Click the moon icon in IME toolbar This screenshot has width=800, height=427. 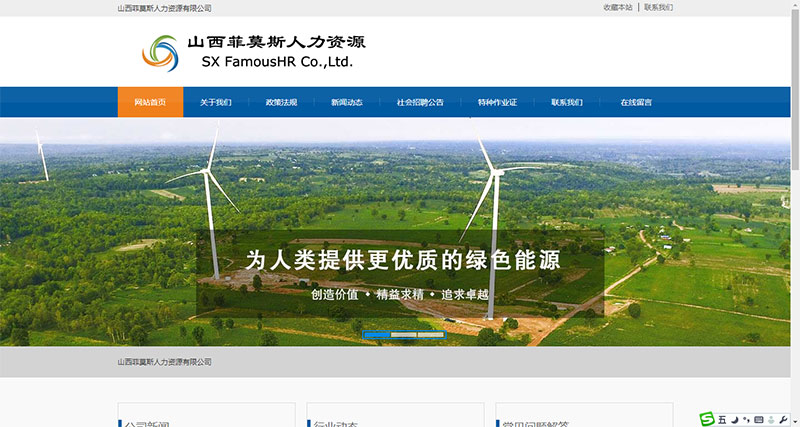click(734, 418)
